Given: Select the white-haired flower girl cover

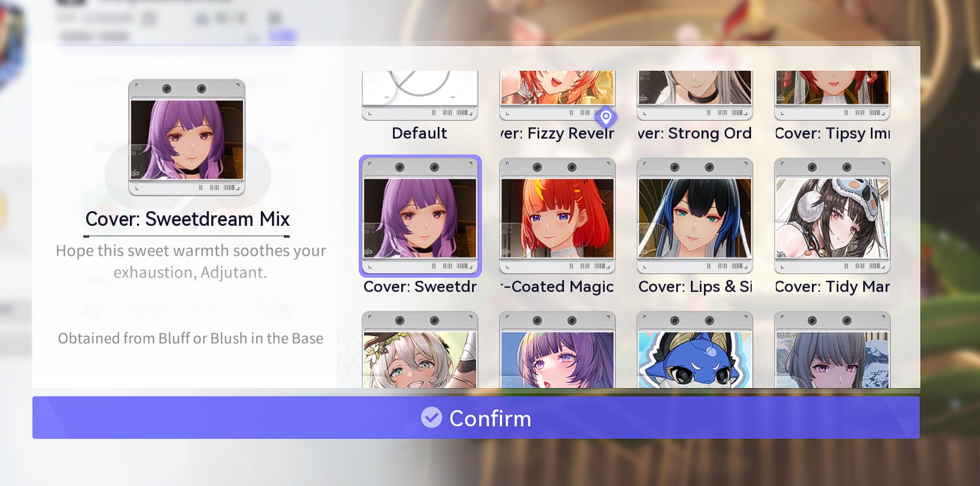Looking at the screenshot, I should (x=419, y=350).
